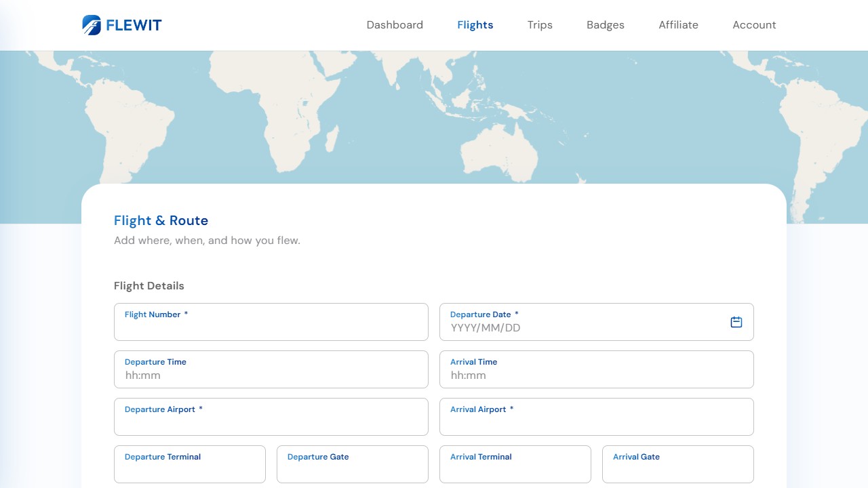Select the Flights nav item
The width and height of the screenshot is (868, 488).
click(x=475, y=25)
